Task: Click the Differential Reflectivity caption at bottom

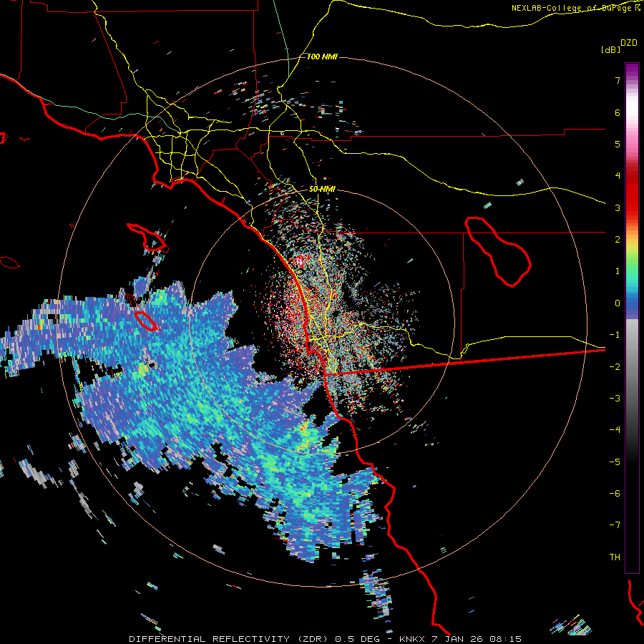Action: tap(325, 639)
